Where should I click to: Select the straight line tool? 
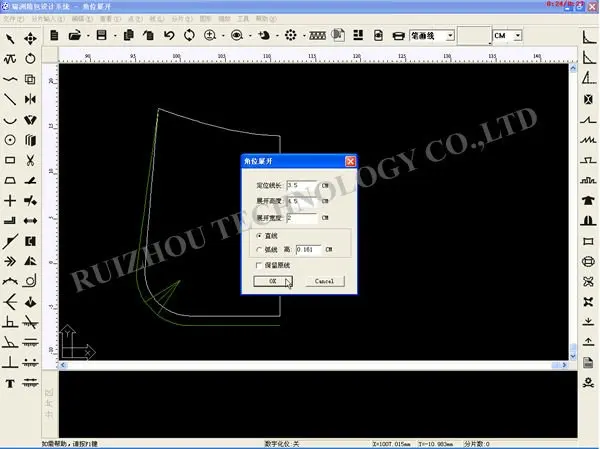click(x=10, y=99)
